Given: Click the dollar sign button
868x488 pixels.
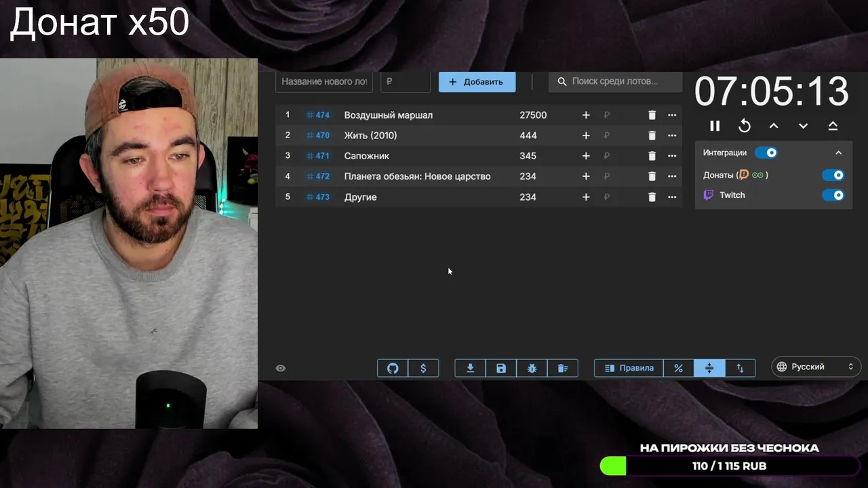Looking at the screenshot, I should coord(423,368).
